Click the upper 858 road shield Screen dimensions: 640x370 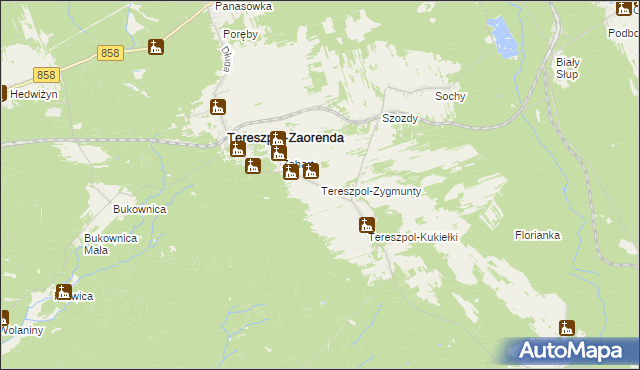click(110, 53)
